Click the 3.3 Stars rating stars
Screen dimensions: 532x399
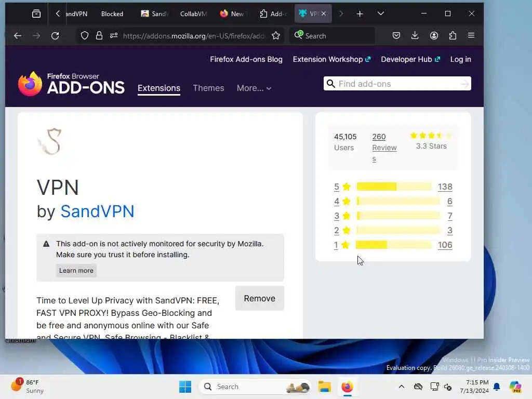point(431,136)
